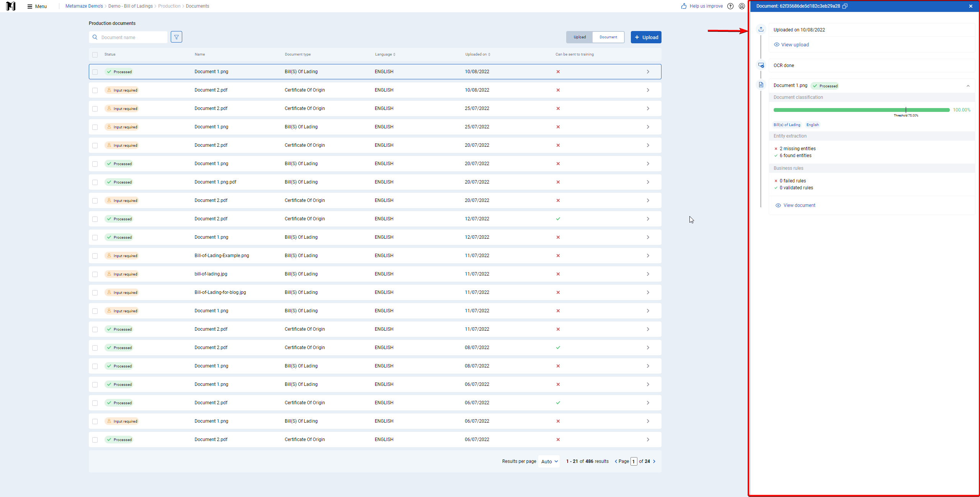The width and height of the screenshot is (980, 497).
Task: Sort by Language column arrows
Action: tap(394, 54)
